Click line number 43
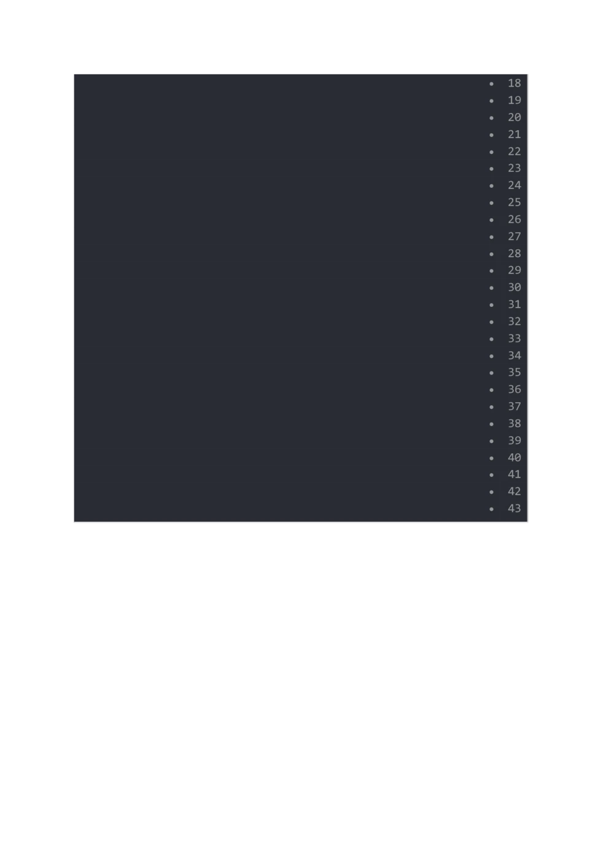 click(x=514, y=508)
